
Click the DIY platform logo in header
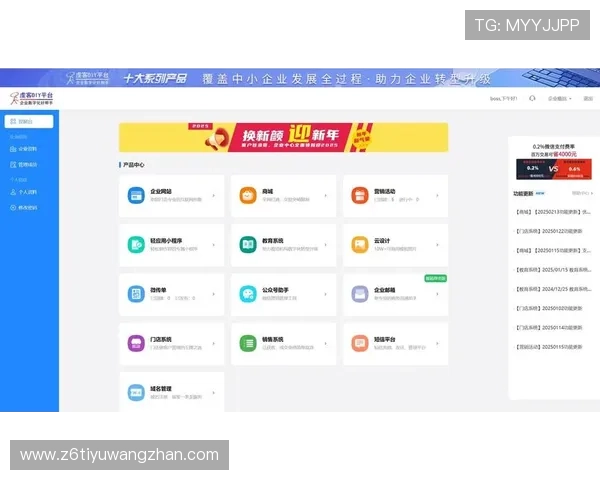point(31,98)
